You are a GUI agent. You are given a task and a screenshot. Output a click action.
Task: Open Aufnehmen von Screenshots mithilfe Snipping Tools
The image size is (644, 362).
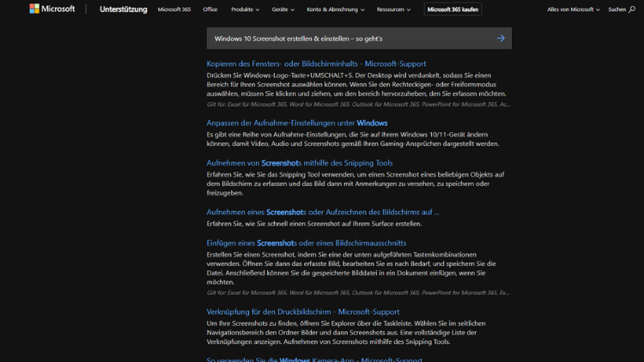[x=300, y=163]
